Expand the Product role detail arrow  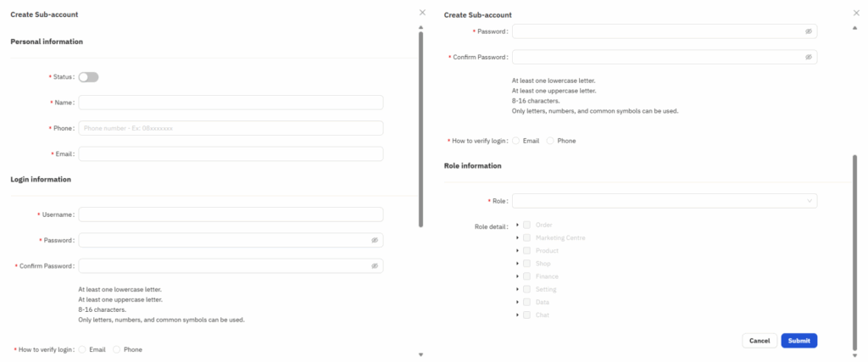pos(517,250)
